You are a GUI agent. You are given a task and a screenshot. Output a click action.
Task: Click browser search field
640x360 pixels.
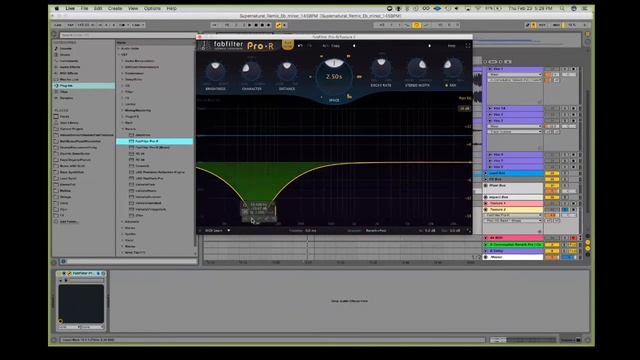point(128,36)
